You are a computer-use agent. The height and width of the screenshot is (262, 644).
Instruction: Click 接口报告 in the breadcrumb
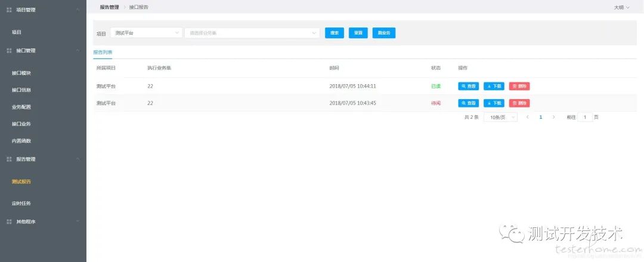click(139, 7)
